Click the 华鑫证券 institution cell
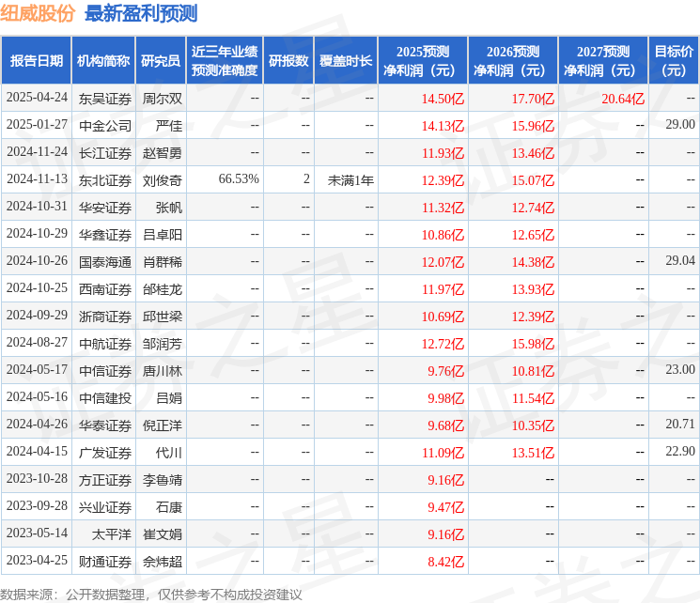This screenshot has width=700, height=603. click(105, 235)
